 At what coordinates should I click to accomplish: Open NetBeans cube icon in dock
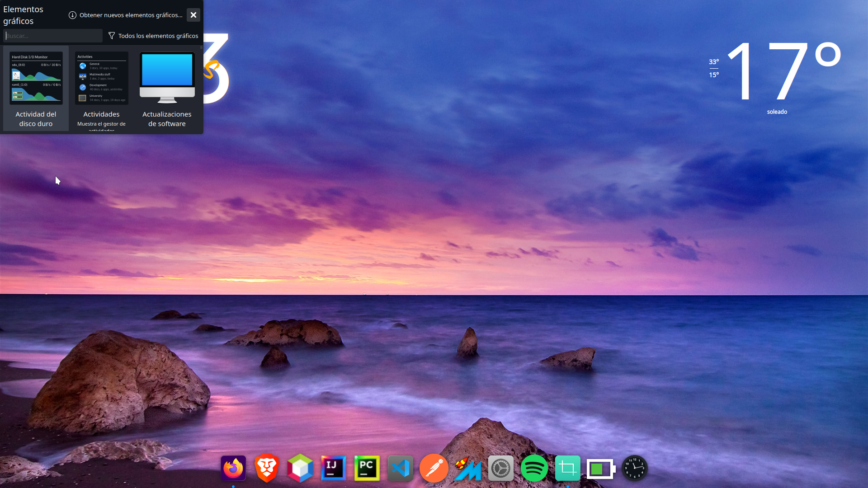coord(300,468)
